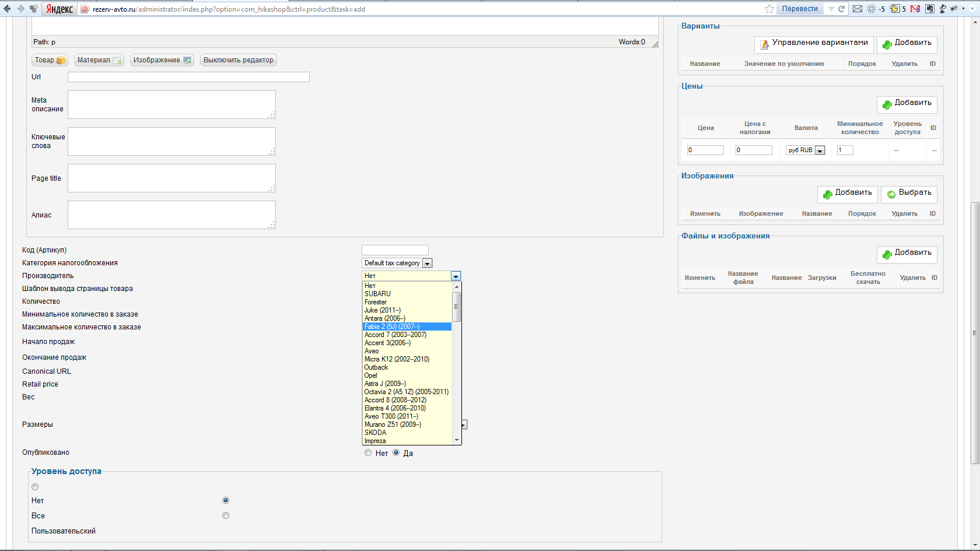Pick 'SUBARU' in the manufacturer list
The image size is (980, 551).
click(x=377, y=294)
